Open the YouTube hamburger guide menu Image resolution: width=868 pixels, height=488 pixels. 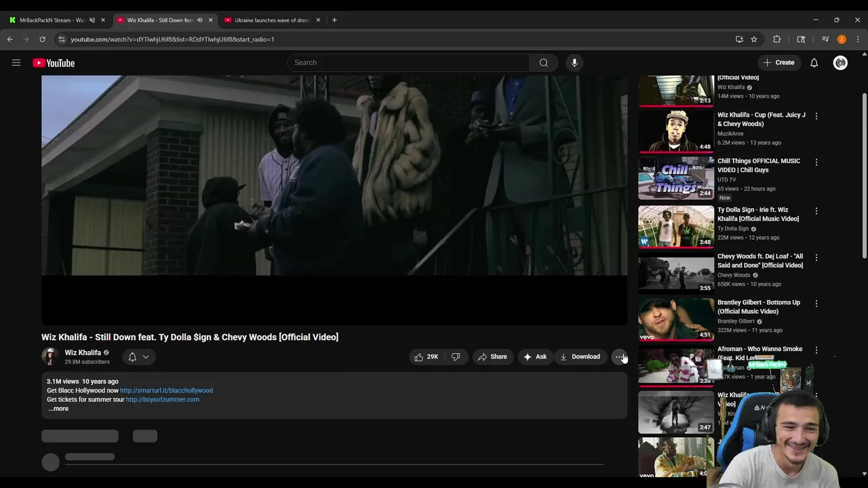coord(16,63)
